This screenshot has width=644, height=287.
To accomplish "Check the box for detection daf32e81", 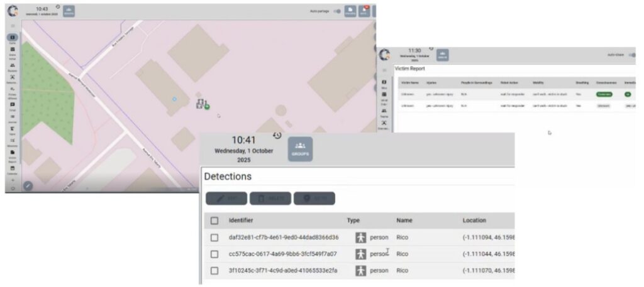I will tap(214, 237).
